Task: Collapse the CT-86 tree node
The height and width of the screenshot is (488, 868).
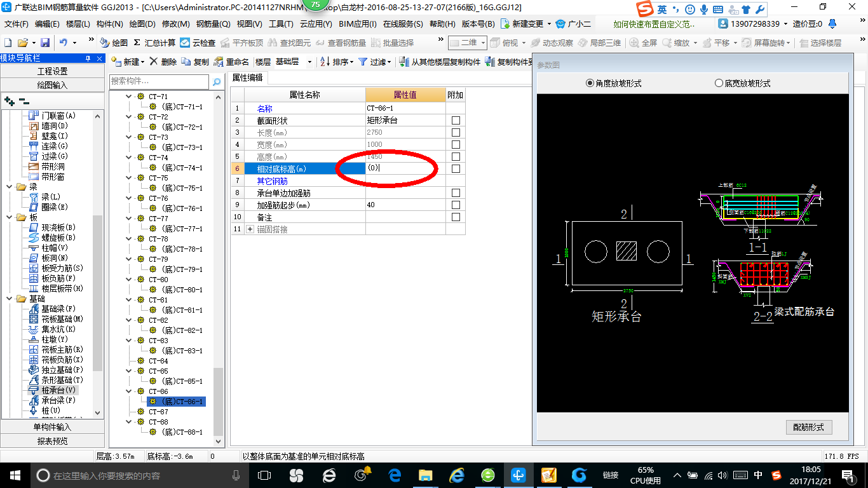Action: point(129,391)
